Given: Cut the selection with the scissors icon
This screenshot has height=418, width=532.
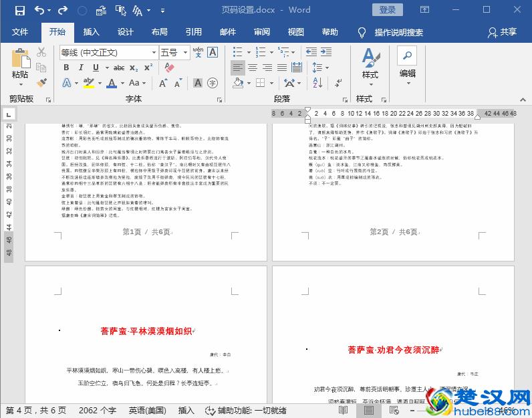Looking at the screenshot, I should (41, 52).
